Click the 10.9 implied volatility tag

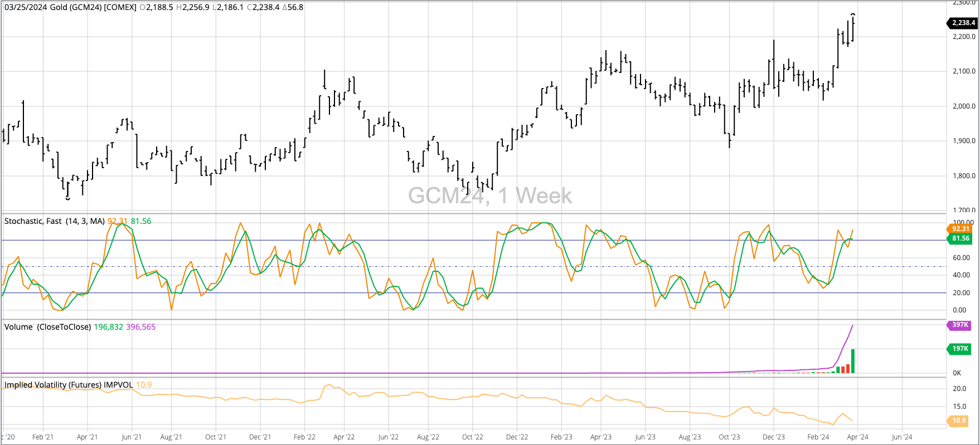click(959, 420)
